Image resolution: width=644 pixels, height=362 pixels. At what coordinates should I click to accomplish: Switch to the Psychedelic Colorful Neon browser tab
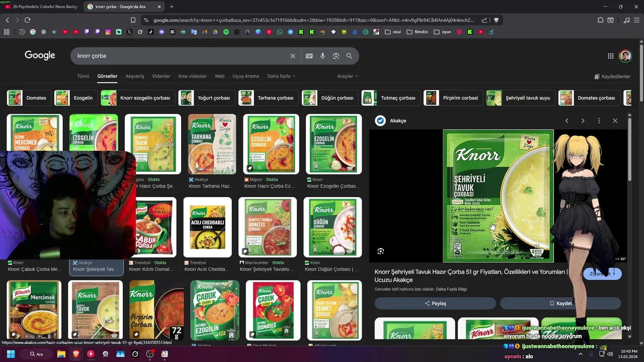coord(41,7)
